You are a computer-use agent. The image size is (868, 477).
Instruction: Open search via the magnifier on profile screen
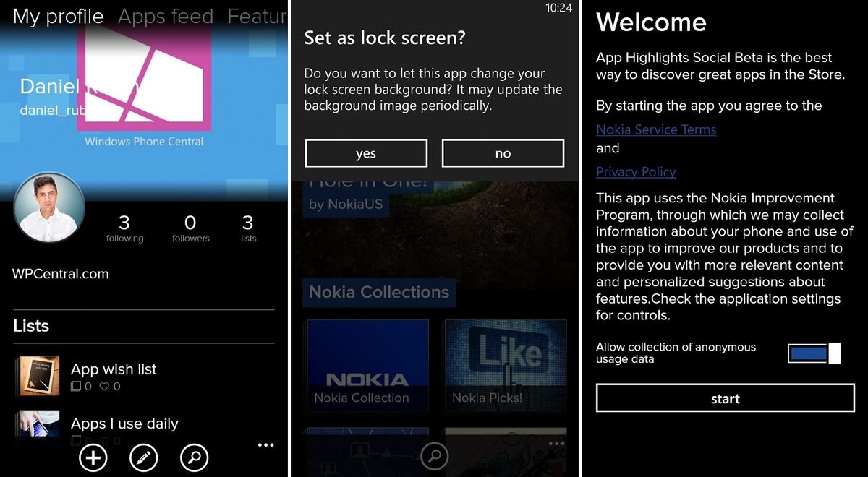pos(194,457)
